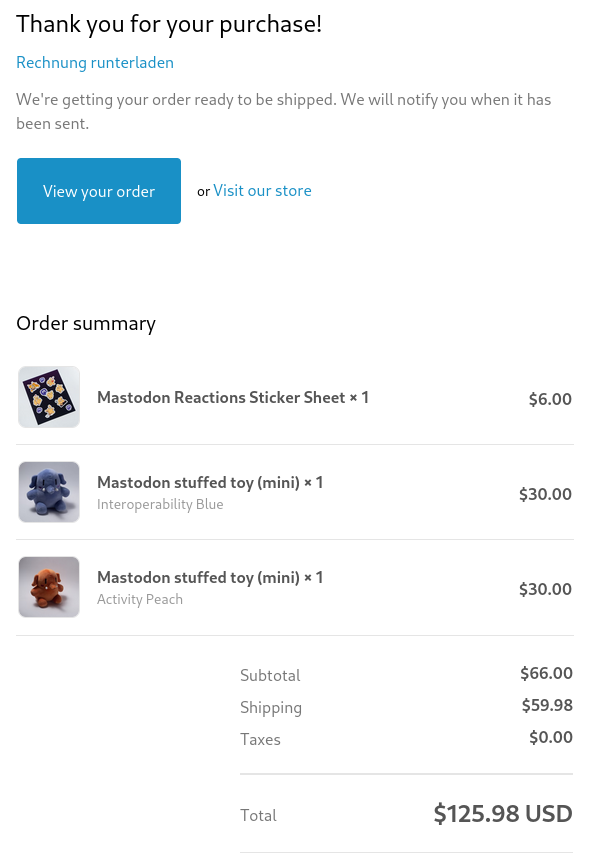
Task: Click the peach stuffed toy thumbnail
Action: [x=49, y=587]
